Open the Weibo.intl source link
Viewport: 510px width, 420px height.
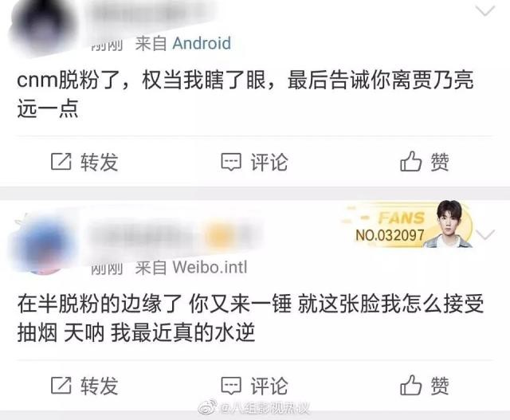pos(210,268)
